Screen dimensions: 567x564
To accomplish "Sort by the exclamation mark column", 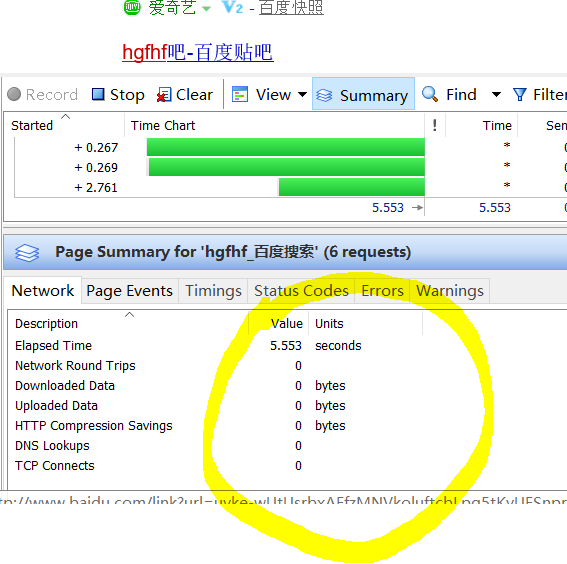I will coord(435,125).
